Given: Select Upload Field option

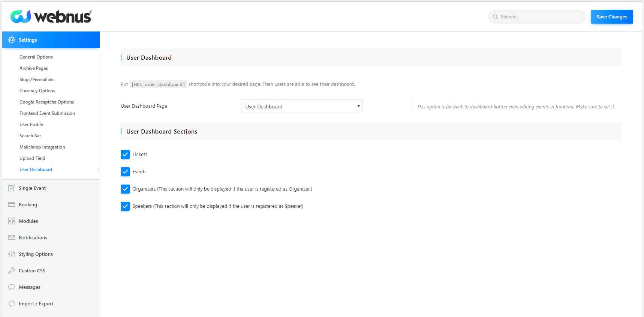Looking at the screenshot, I should click(x=32, y=158).
